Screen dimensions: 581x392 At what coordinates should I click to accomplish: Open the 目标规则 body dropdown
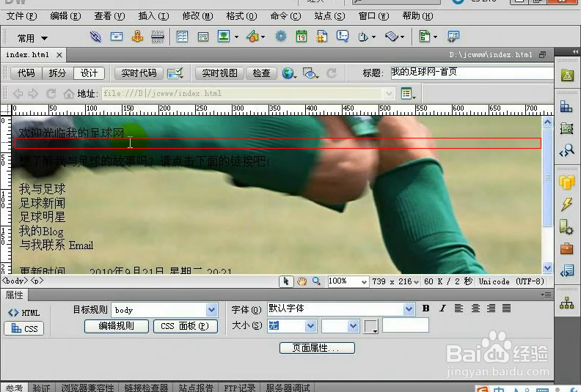coord(211,310)
